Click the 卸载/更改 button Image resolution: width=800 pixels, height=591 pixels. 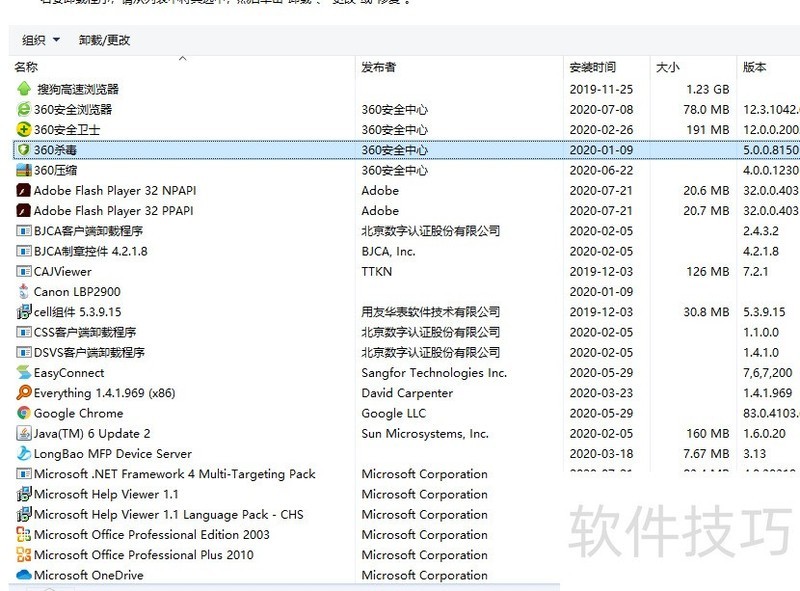coord(104,40)
